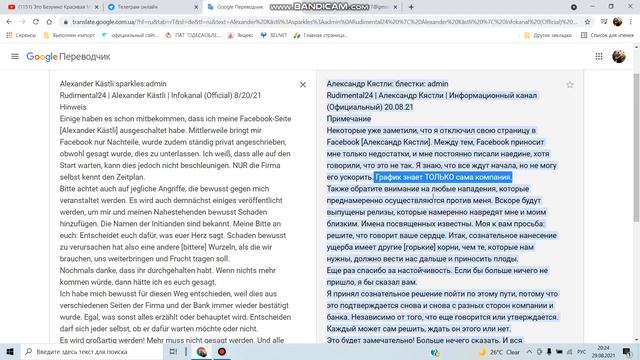640x360 pixels.
Task: Open the BELNET bookmark
Action: pos(274,35)
